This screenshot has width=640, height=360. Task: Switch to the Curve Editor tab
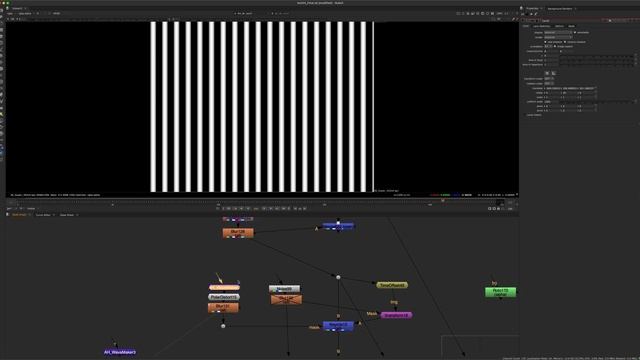[x=43, y=215]
